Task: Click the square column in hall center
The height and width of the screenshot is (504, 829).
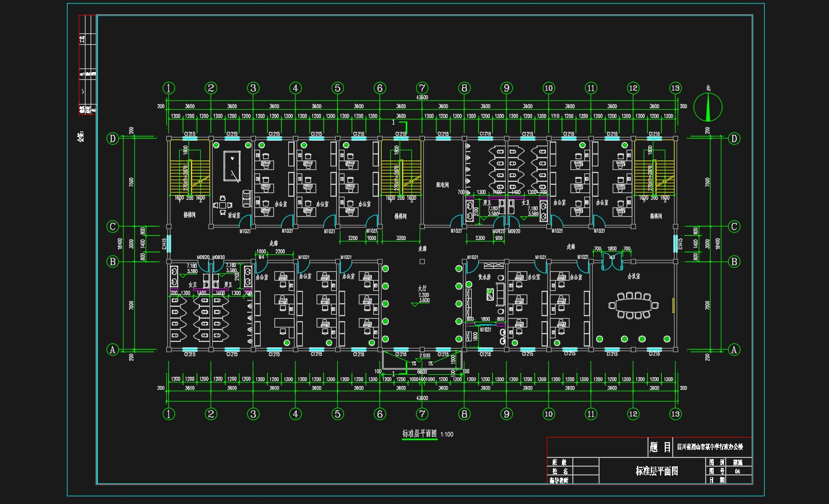Action: [422, 262]
